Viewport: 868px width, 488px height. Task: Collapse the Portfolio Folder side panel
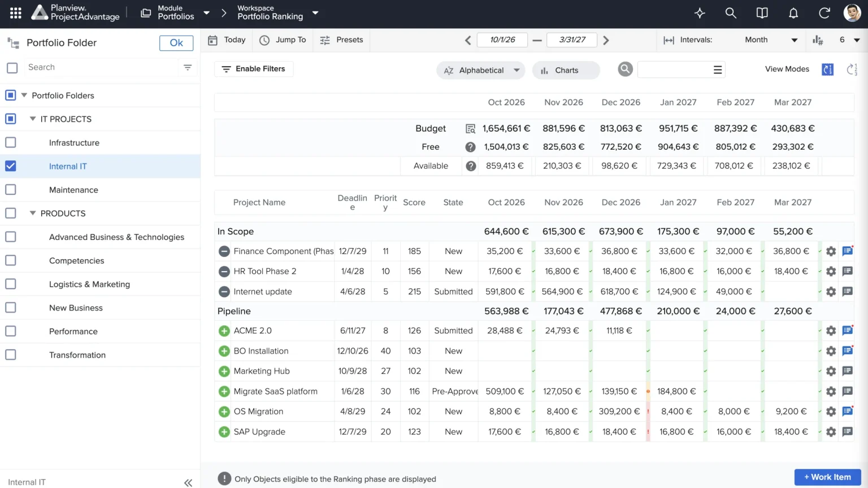tap(188, 482)
